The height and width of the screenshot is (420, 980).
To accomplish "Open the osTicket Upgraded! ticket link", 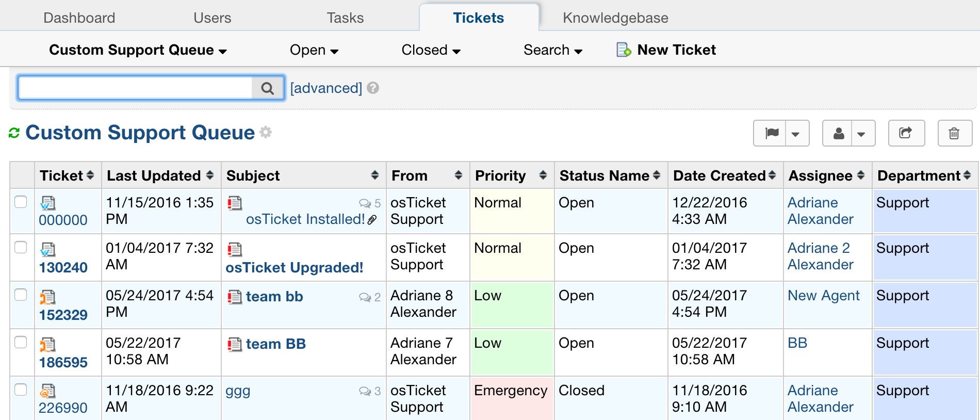I will 294,268.
